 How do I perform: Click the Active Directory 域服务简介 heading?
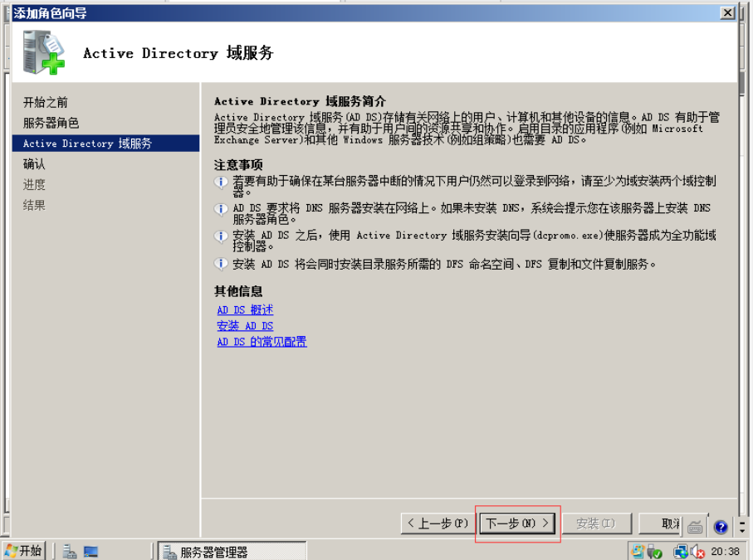301,101
